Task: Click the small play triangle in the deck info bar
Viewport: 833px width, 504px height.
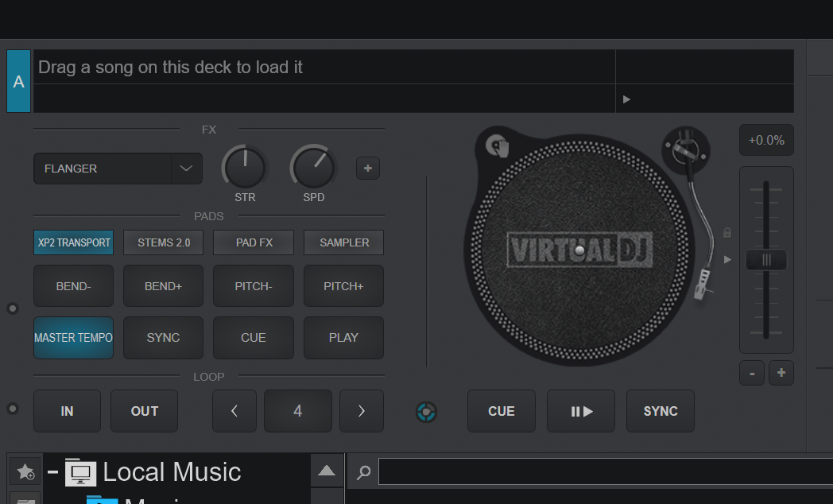Action: [626, 99]
